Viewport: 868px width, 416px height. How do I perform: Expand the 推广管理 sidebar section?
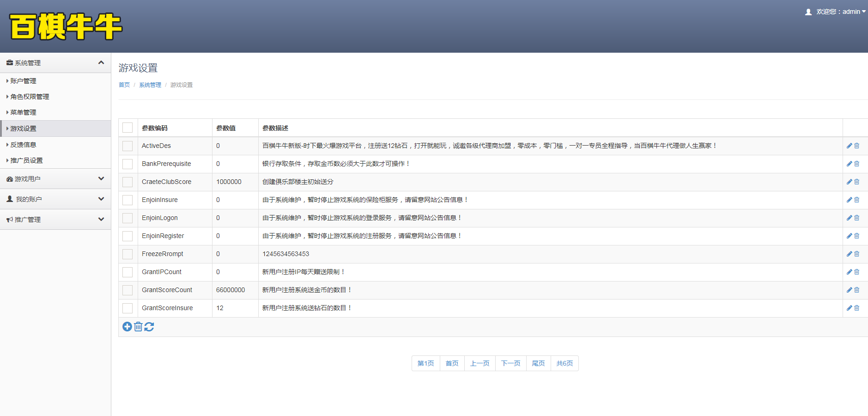55,220
